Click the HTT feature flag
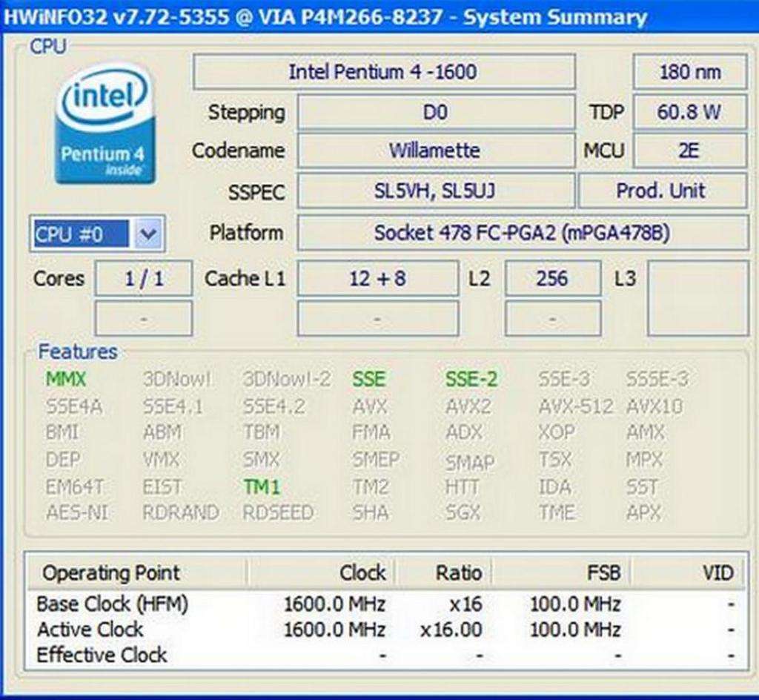The width and height of the screenshot is (759, 700). (461, 487)
